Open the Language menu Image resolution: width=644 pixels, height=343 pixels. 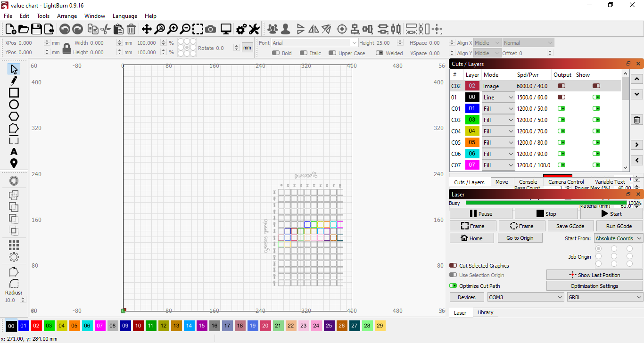[x=125, y=16]
